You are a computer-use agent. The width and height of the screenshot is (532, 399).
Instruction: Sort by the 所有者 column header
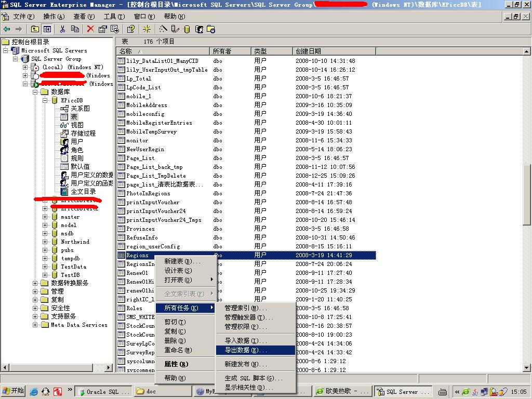pos(230,51)
